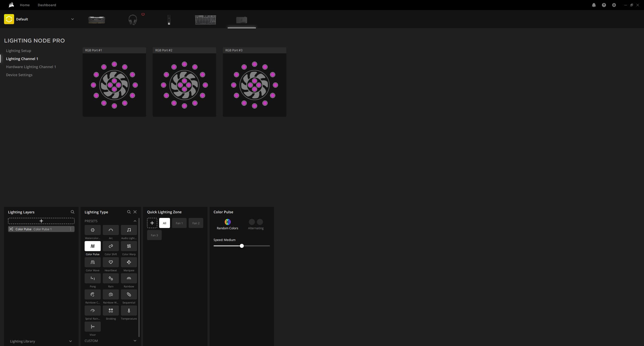644x346 pixels.
Task: Open Device Settings
Action: (x=19, y=75)
